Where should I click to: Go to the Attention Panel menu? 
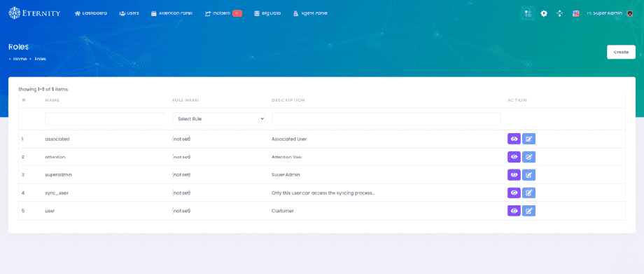coord(171,13)
